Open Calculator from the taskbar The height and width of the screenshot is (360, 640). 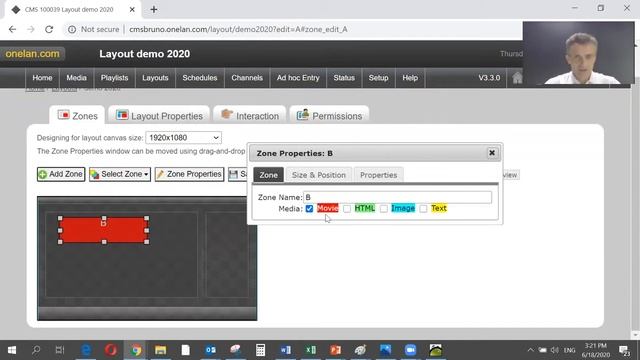click(x=260, y=350)
